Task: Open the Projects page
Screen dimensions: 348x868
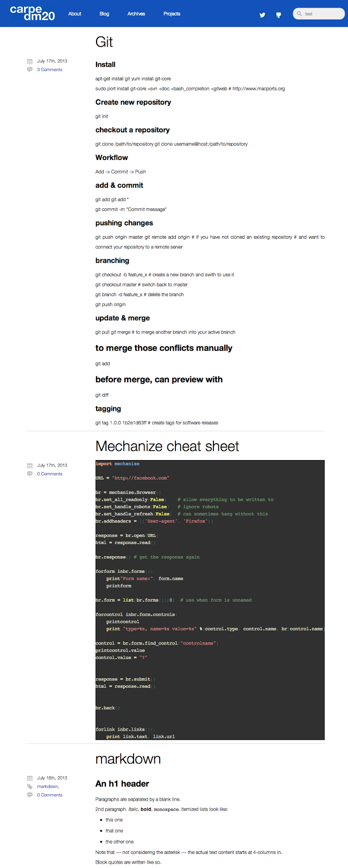Action: click(x=172, y=14)
